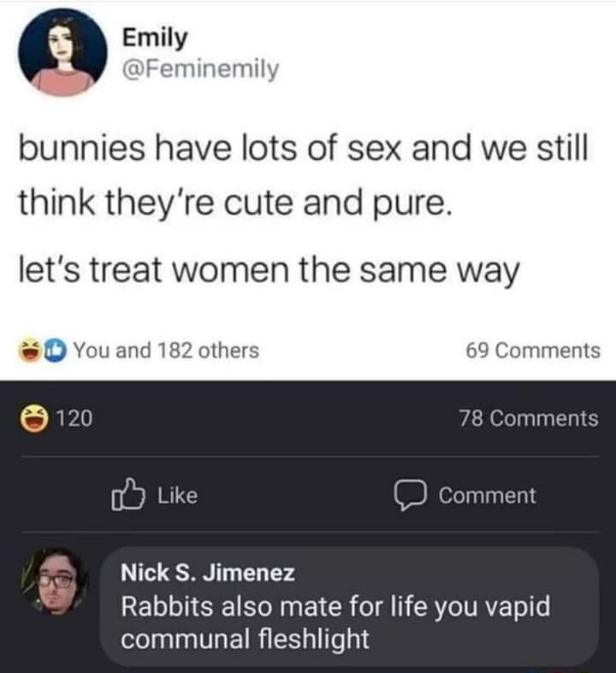Open Nick S. Jimenez's profile picture
The image size is (616, 673).
click(56, 581)
